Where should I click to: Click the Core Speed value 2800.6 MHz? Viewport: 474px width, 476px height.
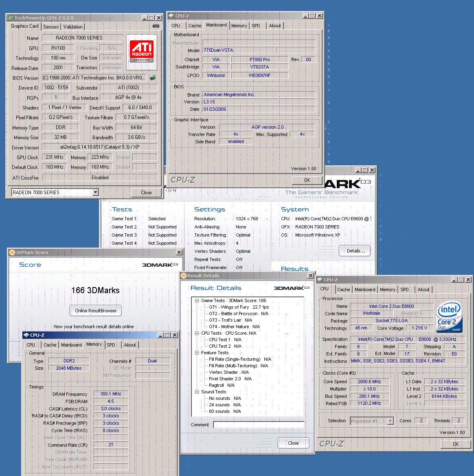tap(369, 382)
